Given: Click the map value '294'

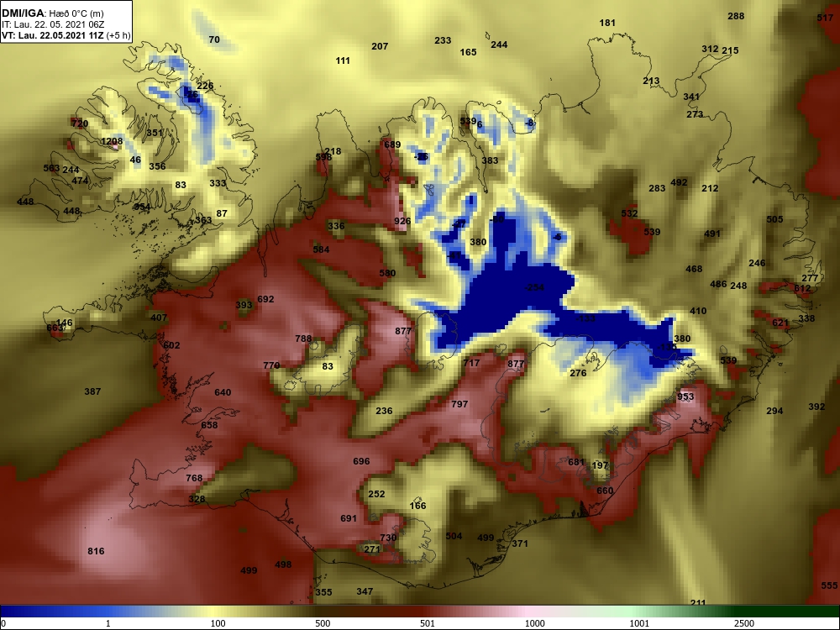Looking at the screenshot, I should (774, 411).
